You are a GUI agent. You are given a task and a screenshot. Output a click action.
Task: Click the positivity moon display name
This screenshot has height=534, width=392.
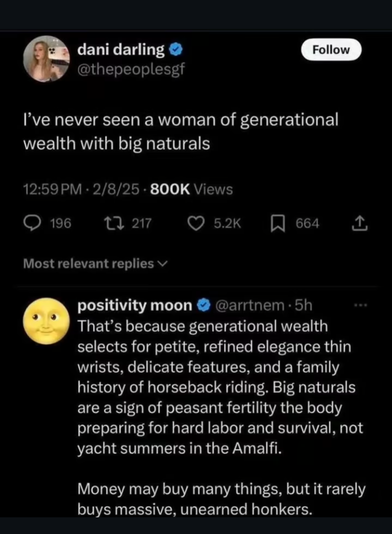tap(135, 305)
